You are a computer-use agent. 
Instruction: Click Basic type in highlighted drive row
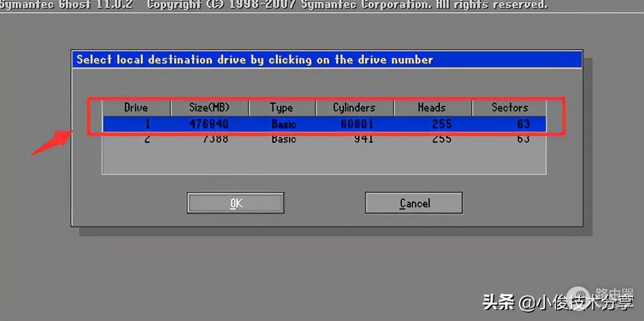coord(283,124)
